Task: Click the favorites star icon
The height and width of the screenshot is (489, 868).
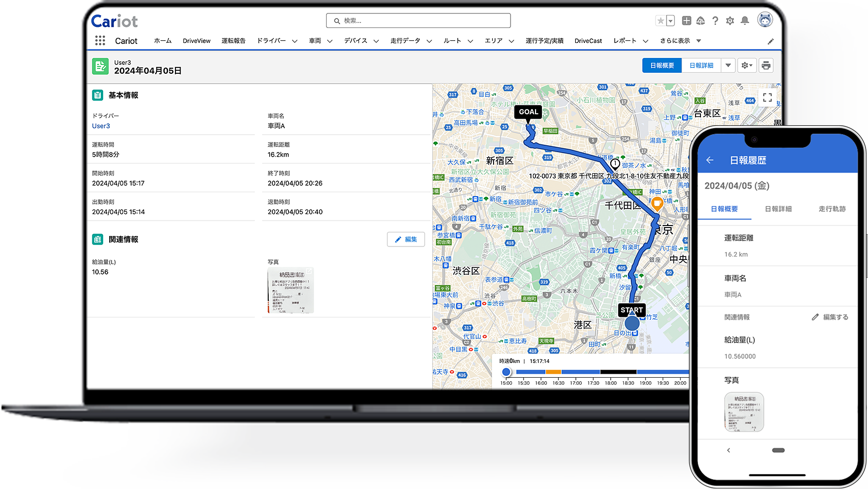Action: coord(661,20)
